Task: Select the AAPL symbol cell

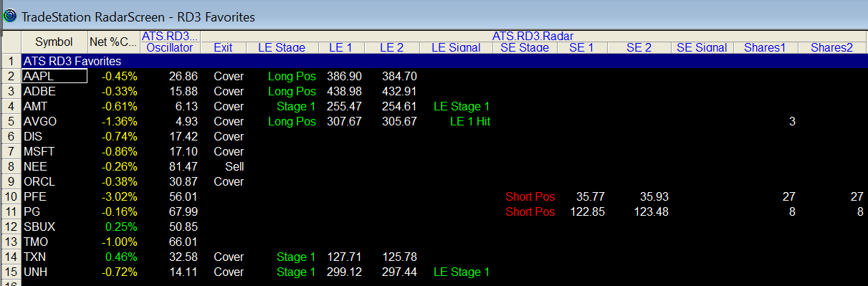Action: point(54,76)
